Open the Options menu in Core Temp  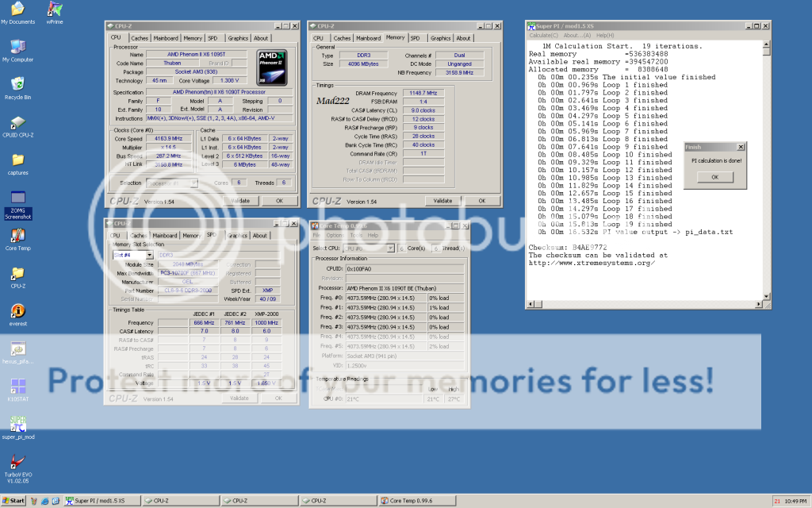[x=335, y=236]
